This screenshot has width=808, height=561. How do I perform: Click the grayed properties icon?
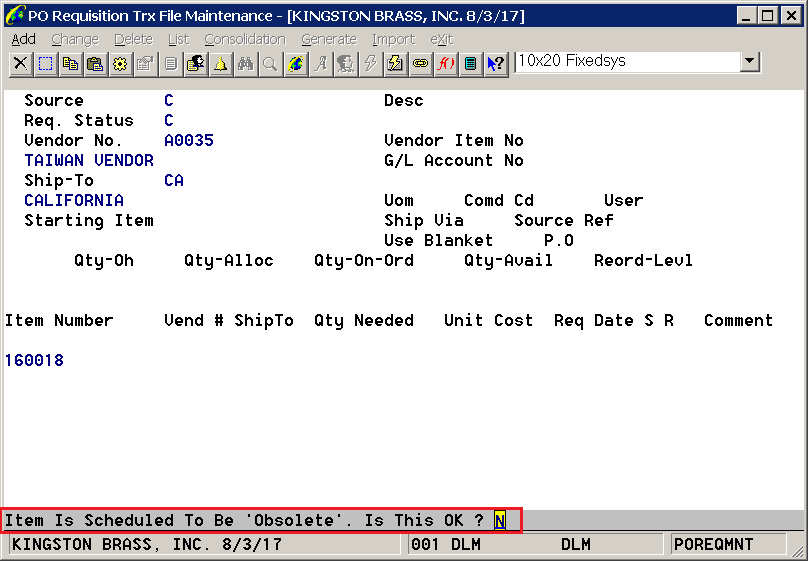145,64
